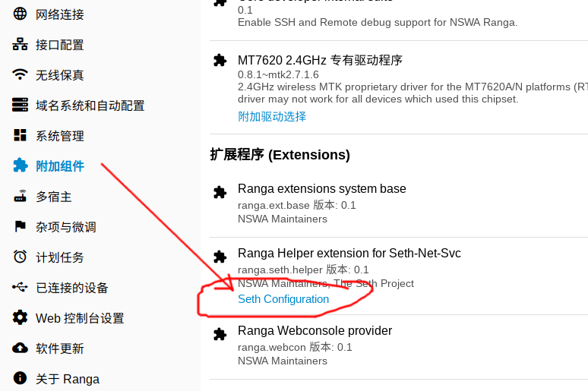Click the USB icon beside 已连接的设备
The height and width of the screenshot is (391, 588).
[20, 287]
